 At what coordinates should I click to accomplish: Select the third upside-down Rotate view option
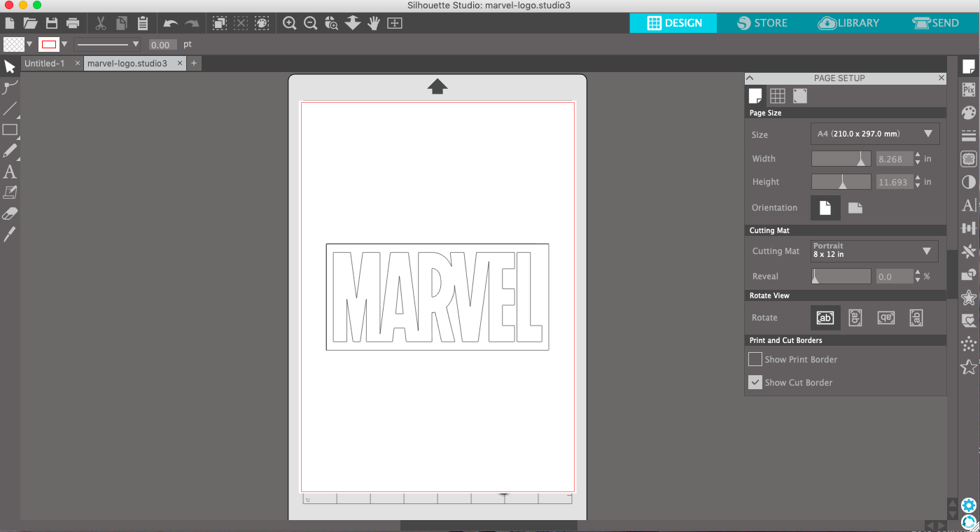click(885, 318)
